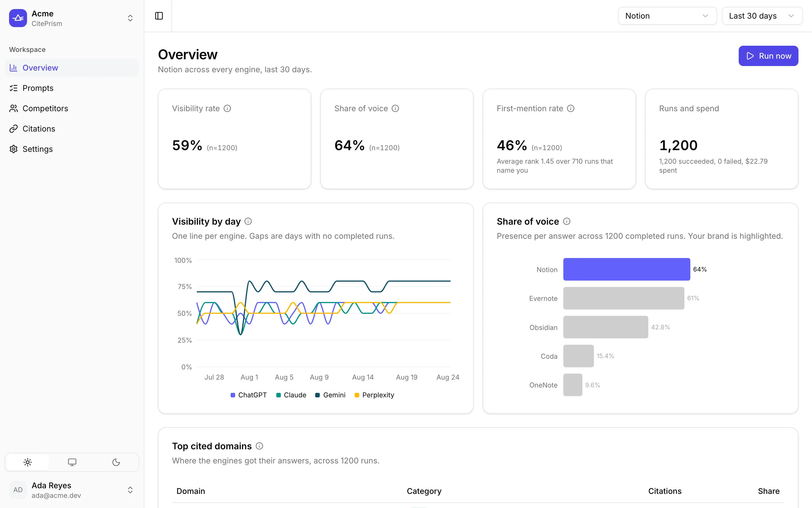The width and height of the screenshot is (812, 508).
Task: Open the Settings page
Action: (x=72, y=149)
